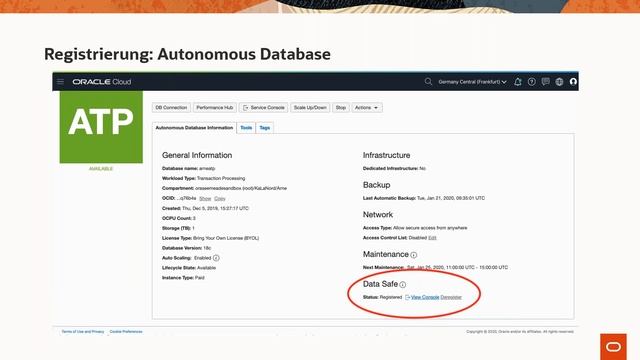640x360 pixels.
Task: Click the Data Safe Deregister link
Action: (451, 297)
